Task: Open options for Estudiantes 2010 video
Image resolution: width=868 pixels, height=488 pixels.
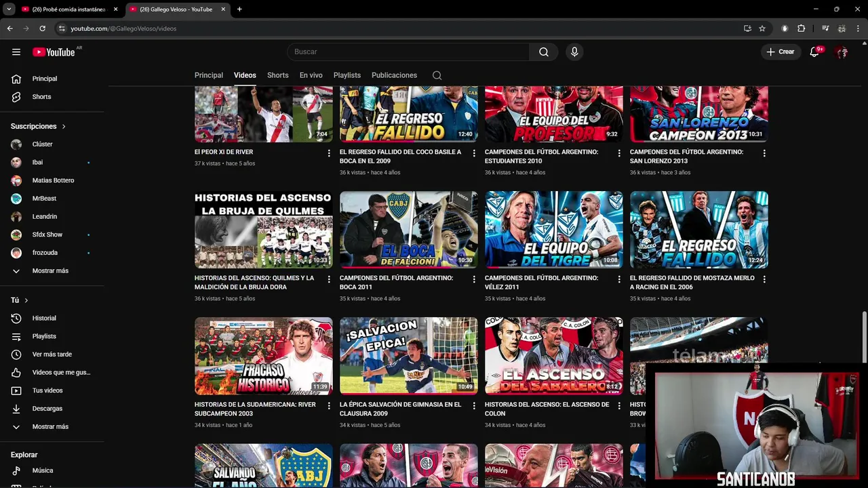Action: (x=619, y=153)
